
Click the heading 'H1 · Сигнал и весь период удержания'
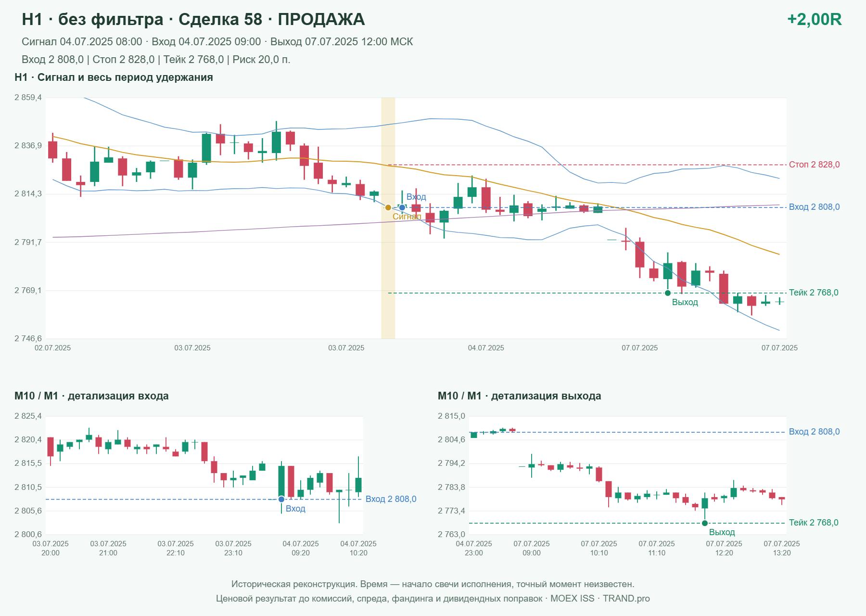pos(114,77)
